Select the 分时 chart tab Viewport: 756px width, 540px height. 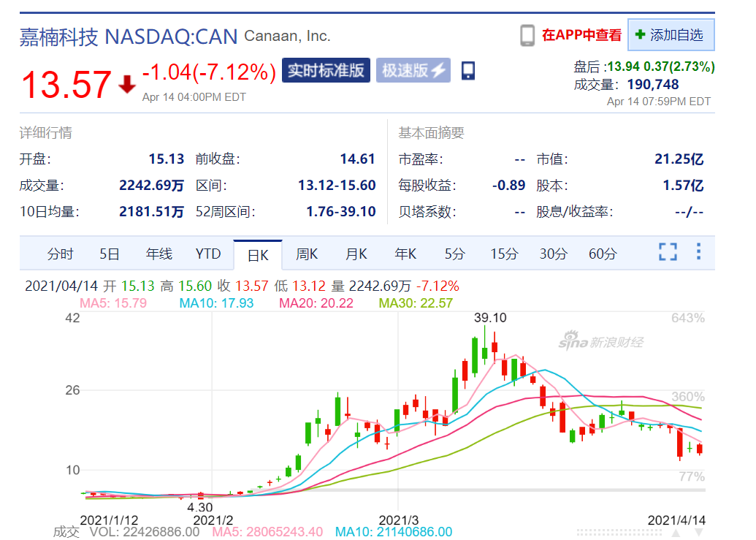61,254
